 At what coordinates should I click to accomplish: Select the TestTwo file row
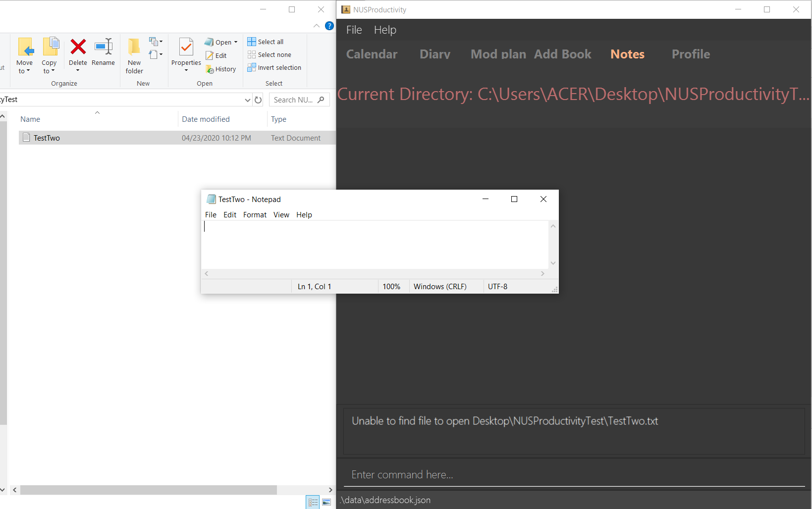coord(177,138)
